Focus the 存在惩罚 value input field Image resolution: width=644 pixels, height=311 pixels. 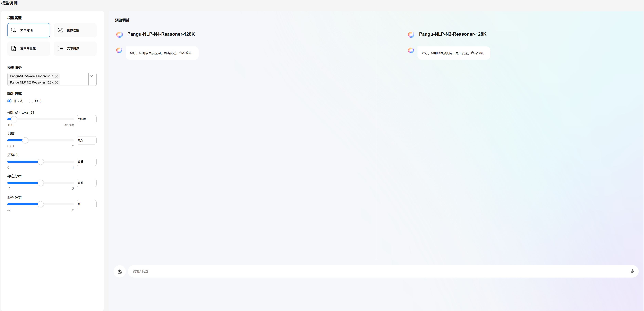click(87, 183)
